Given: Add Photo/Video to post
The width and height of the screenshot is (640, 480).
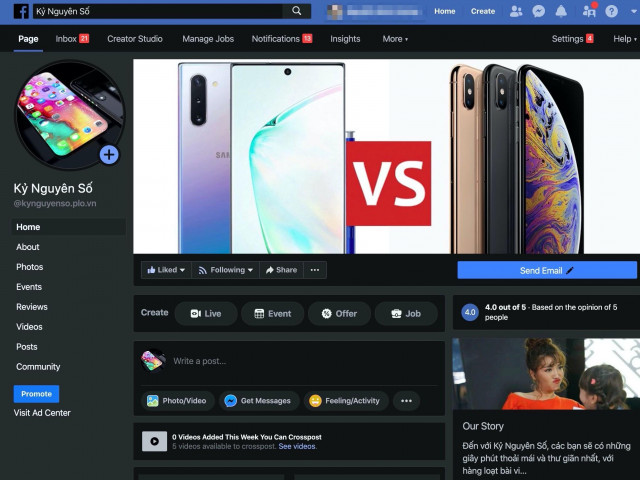Looking at the screenshot, I should pos(177,401).
